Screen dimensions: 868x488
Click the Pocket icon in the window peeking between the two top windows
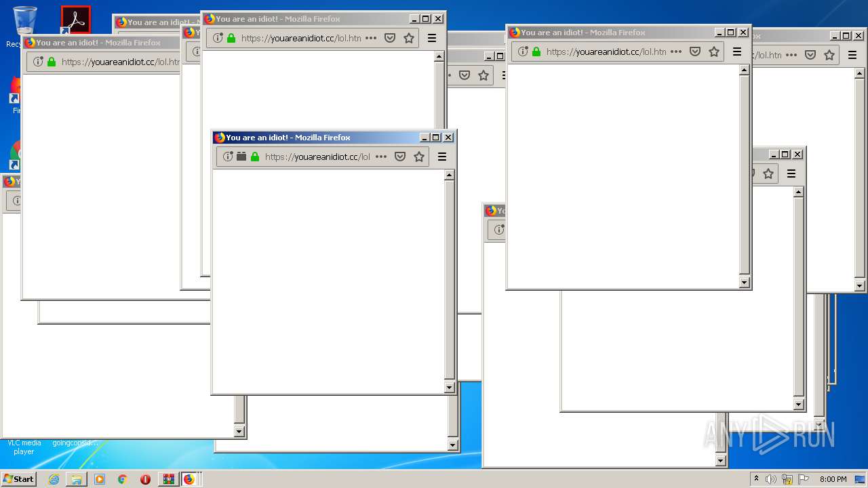click(465, 75)
